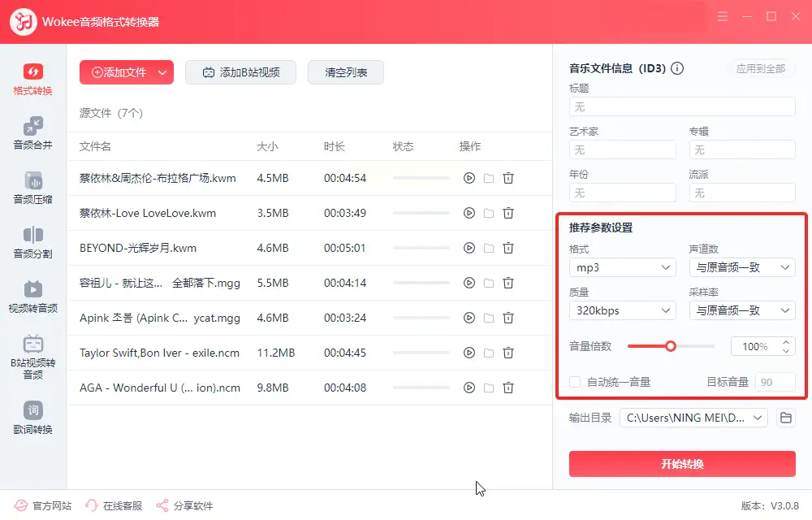Viewport: 812px width, 520px height.
Task: Open folder for AGA - Wonderful U file
Action: tap(488, 388)
